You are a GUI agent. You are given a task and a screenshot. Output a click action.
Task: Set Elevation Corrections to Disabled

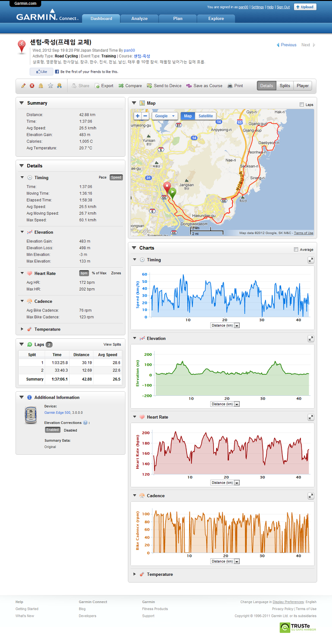tap(70, 430)
